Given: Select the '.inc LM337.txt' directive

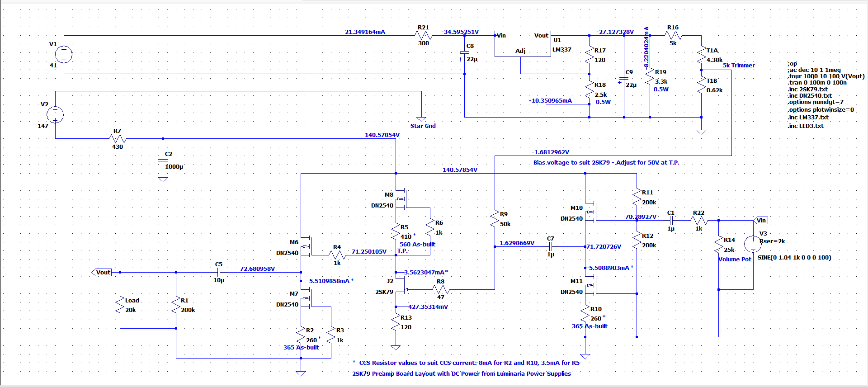Looking at the screenshot, I should (808, 117).
